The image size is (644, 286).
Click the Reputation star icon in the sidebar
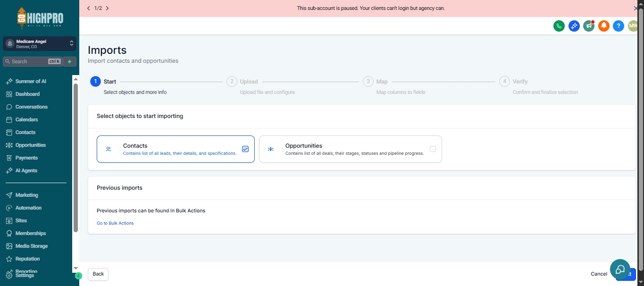[9, 259]
